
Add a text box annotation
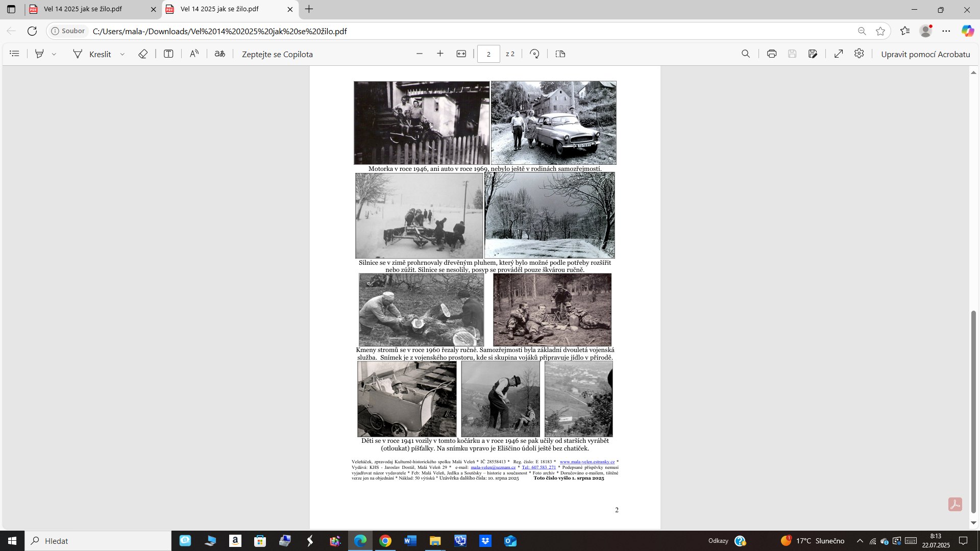[x=168, y=54]
